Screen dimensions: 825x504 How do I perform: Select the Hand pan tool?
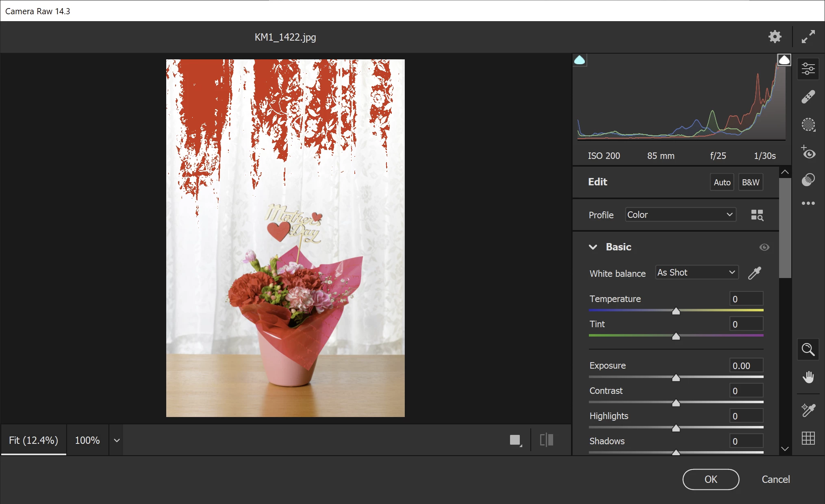pyautogui.click(x=808, y=377)
